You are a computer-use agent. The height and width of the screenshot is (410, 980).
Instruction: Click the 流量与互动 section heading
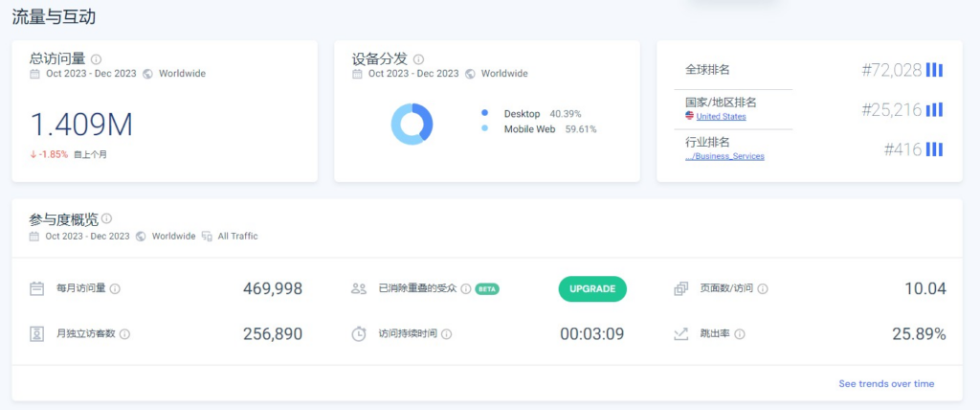tap(54, 17)
